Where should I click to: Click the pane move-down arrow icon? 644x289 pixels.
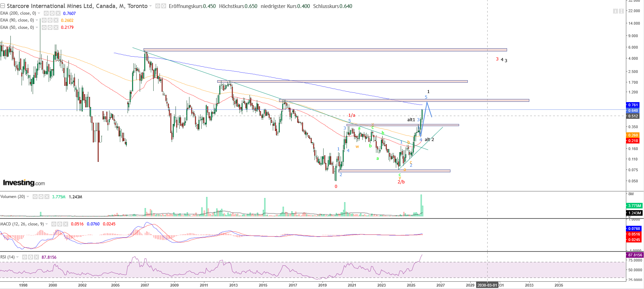click(x=616, y=11)
